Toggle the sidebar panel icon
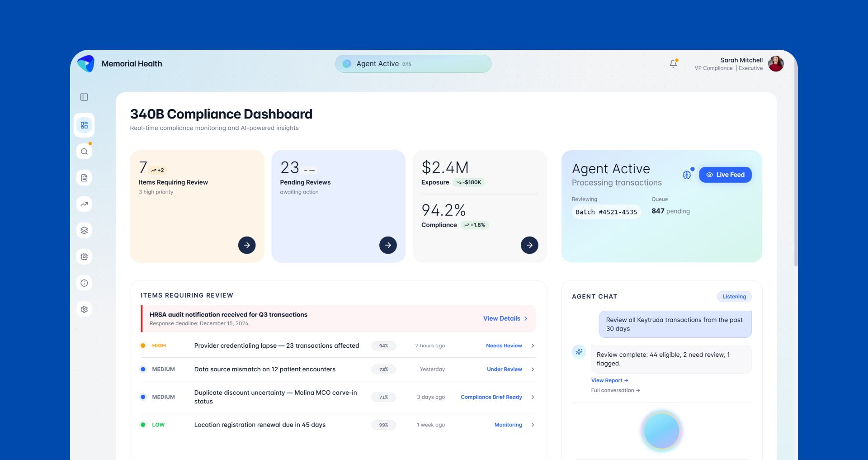This screenshot has width=868, height=460. (x=84, y=97)
